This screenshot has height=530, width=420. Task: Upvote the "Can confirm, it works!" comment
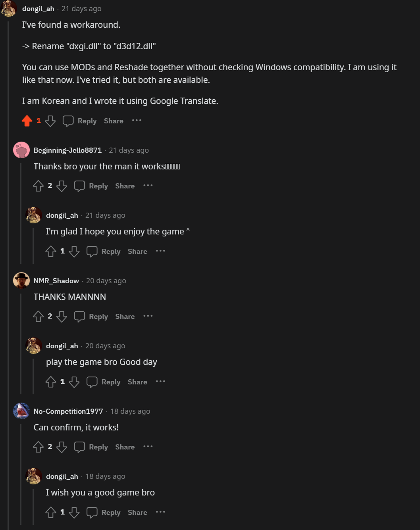click(38, 447)
